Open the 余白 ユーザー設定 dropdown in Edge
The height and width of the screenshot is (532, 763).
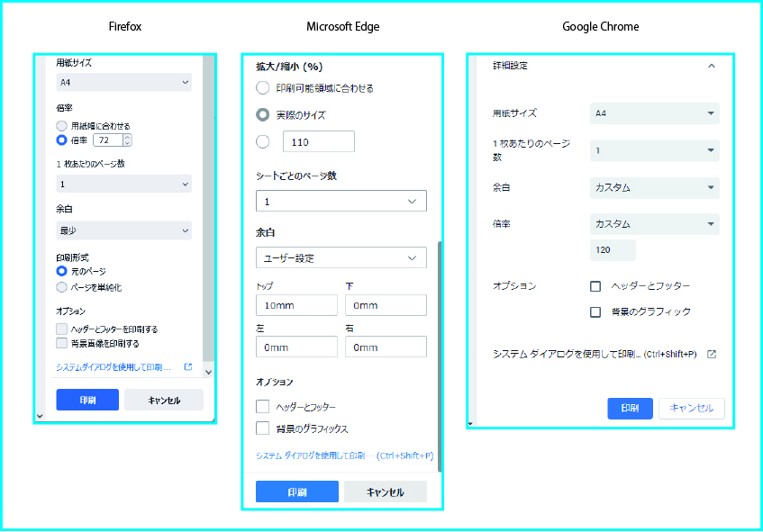(x=341, y=257)
